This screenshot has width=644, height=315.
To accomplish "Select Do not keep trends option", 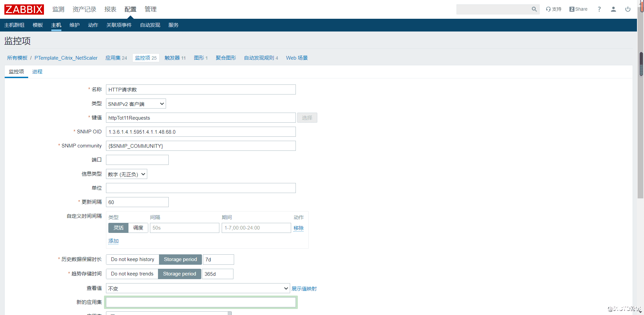I will pos(131,274).
